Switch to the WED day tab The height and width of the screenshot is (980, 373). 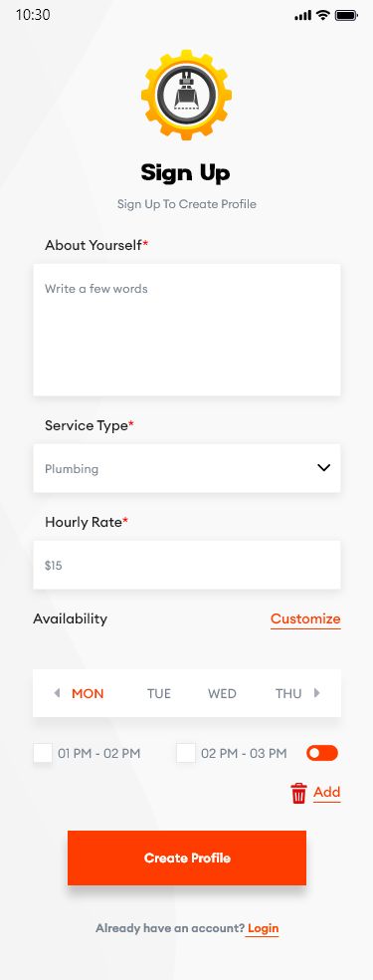tap(222, 693)
